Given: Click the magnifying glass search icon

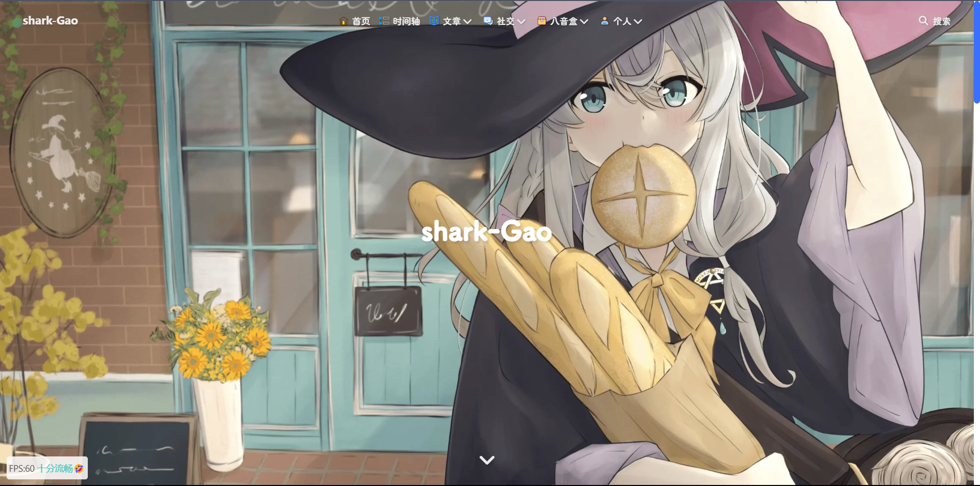Looking at the screenshot, I should [x=923, y=21].
